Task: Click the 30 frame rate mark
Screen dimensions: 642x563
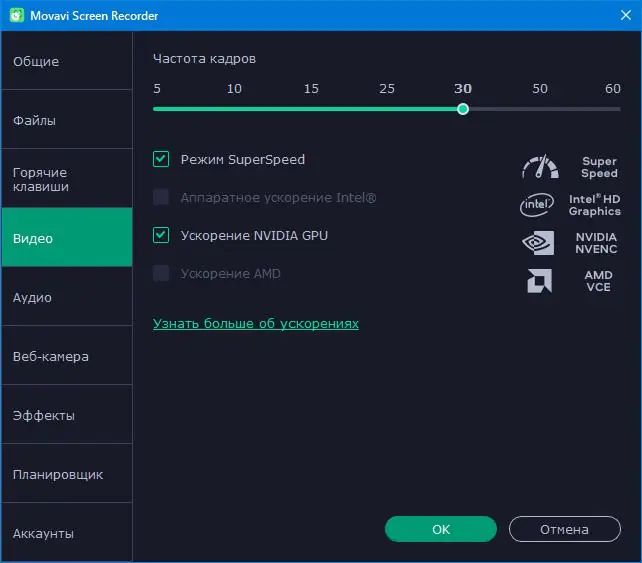Action: tap(463, 88)
